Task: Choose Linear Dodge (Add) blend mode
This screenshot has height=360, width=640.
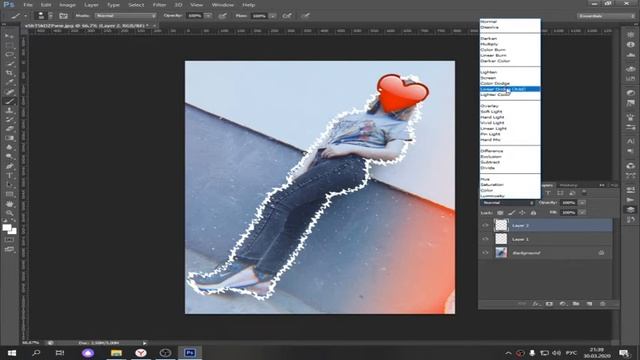Action: (510, 89)
